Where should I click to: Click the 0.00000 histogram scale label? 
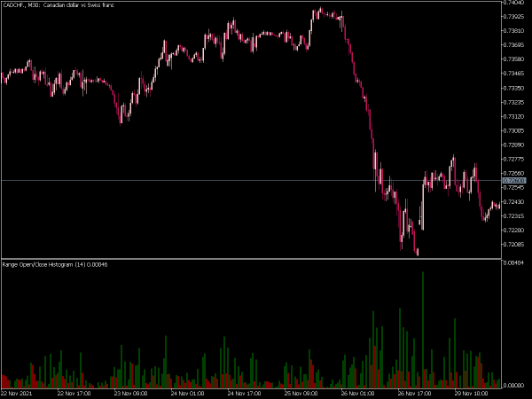514,386
